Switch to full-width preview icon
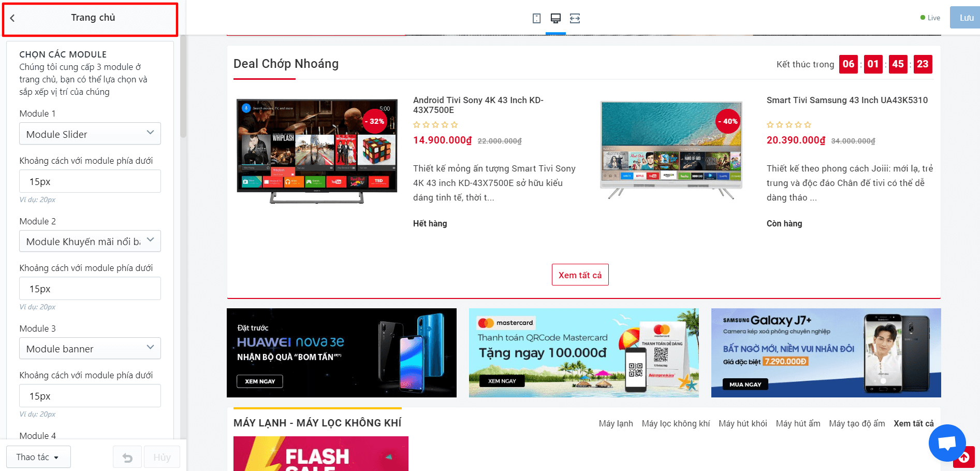The height and width of the screenshot is (471, 980). coord(575,19)
